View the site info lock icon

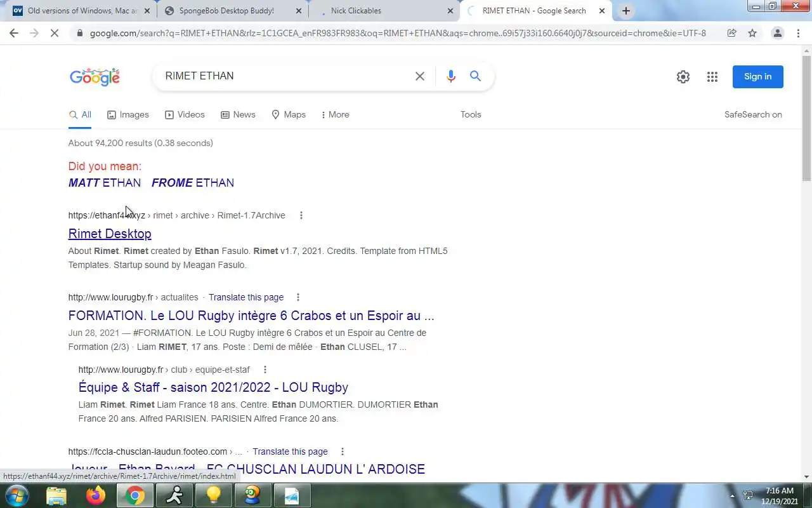point(79,33)
